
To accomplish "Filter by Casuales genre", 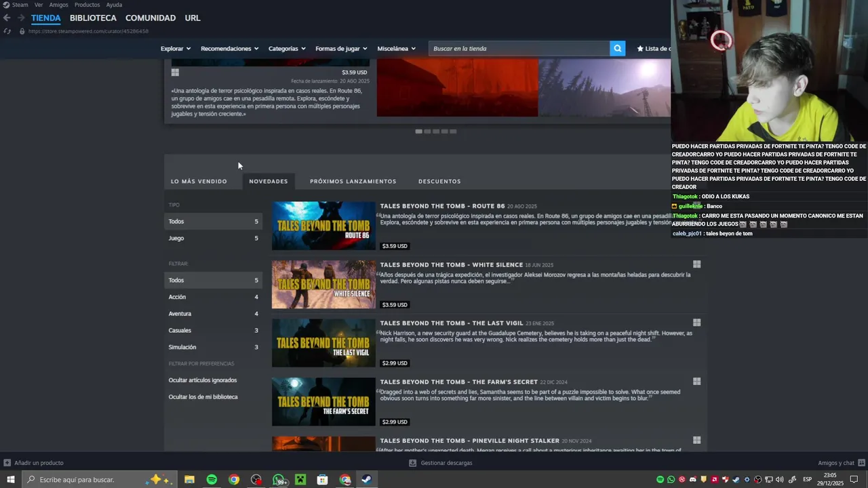I will tap(213, 330).
